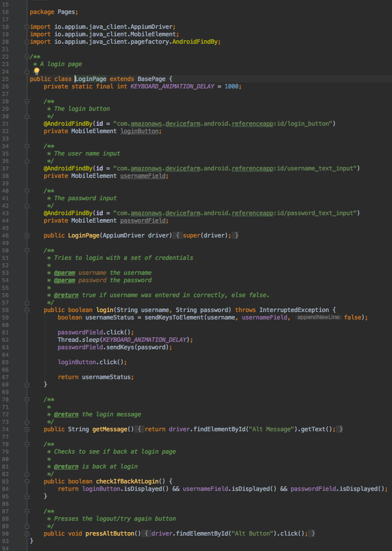Click 'AppiumDriver' in the line 18 import
392x551 pixels.
coord(152,27)
